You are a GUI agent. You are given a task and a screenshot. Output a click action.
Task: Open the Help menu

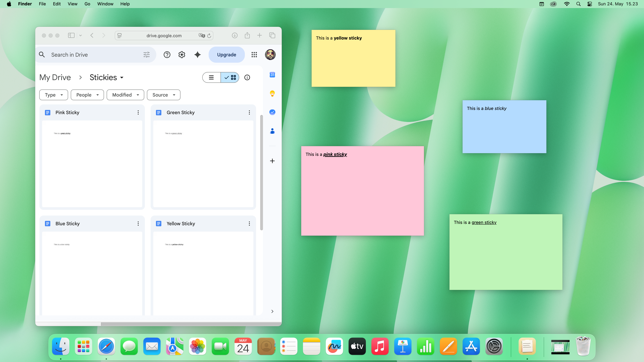pyautogui.click(x=125, y=4)
